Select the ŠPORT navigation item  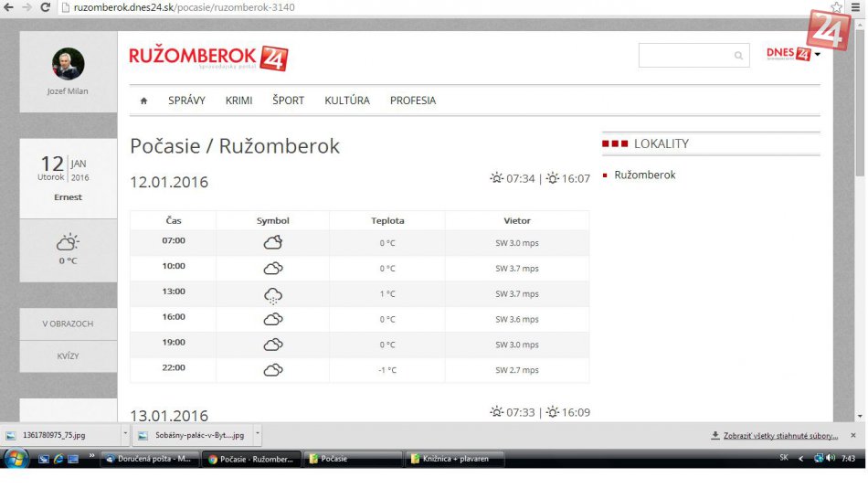288,101
